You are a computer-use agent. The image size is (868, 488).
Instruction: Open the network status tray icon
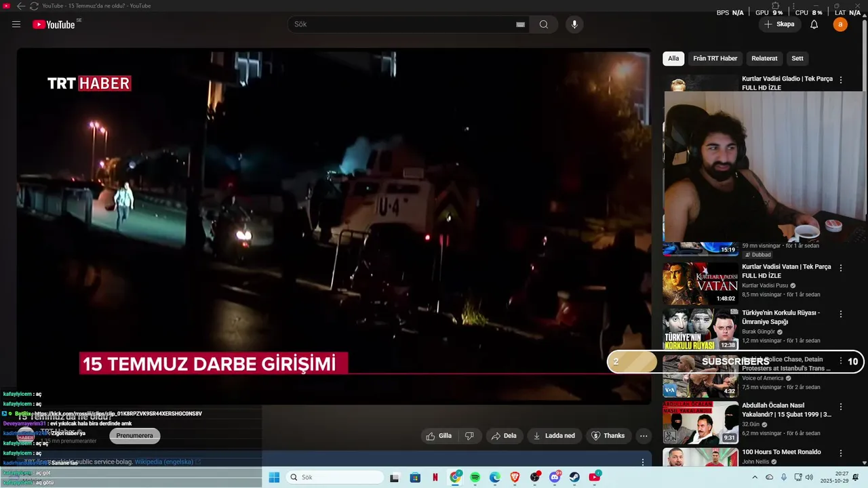pyautogui.click(x=798, y=477)
